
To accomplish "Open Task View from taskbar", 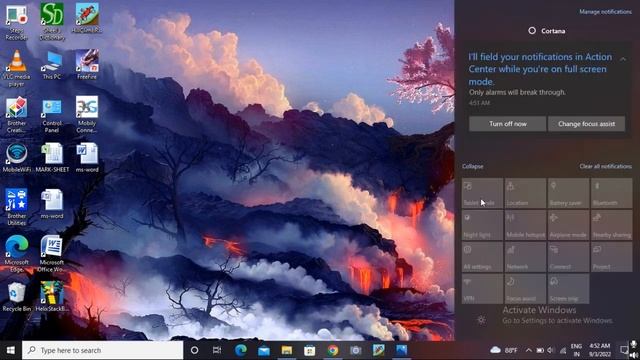I will pos(217,350).
